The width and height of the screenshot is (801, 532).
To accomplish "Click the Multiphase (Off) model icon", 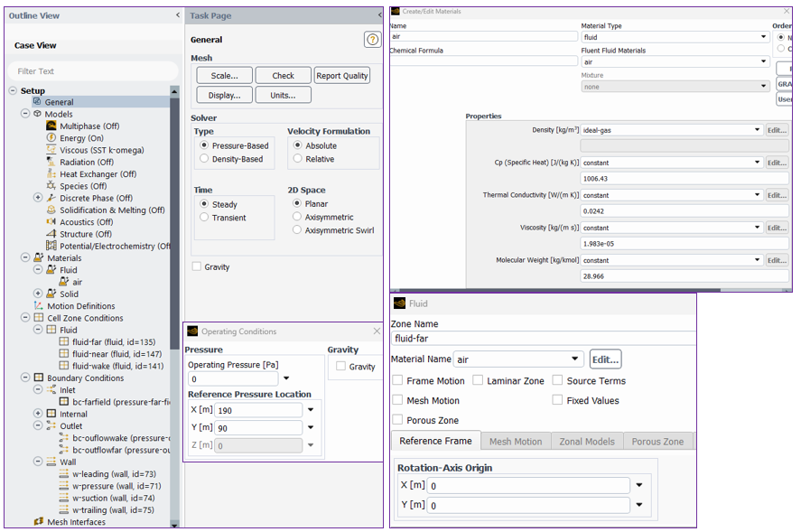I will [x=51, y=126].
